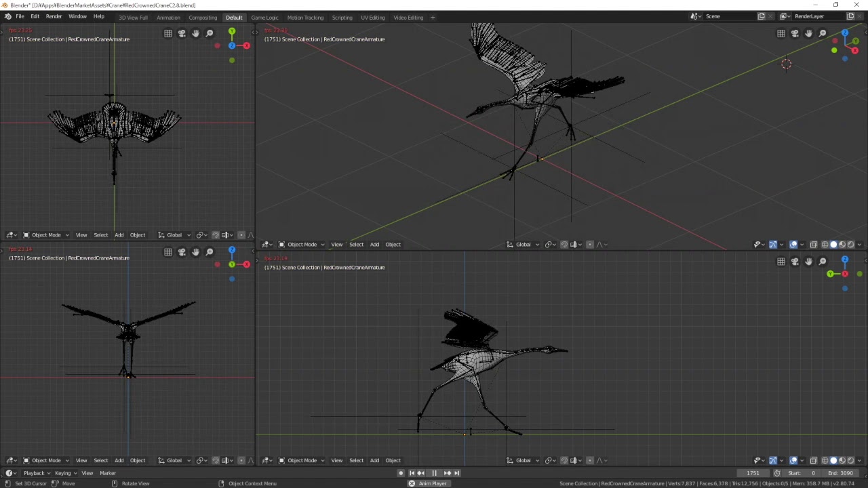This screenshot has height=488, width=868.
Task: Toggle overlays in the bottom-right viewport
Action: pyautogui.click(x=793, y=460)
